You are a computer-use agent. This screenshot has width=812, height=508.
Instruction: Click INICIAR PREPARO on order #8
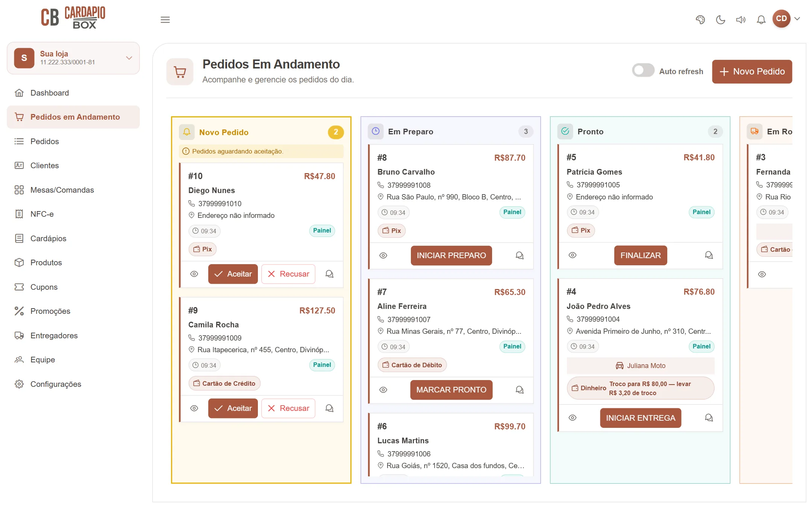[x=451, y=256]
